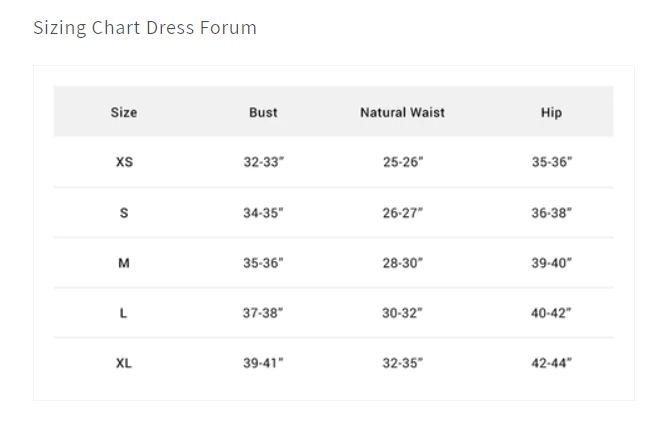
Task: Click the 25-26" natural waist cell
Action: click(x=403, y=162)
